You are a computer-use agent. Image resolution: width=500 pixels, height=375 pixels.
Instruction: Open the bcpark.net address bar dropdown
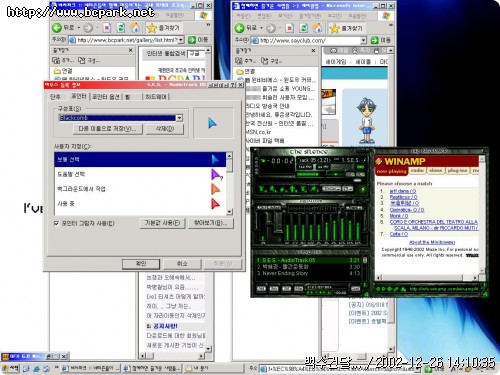[181, 40]
